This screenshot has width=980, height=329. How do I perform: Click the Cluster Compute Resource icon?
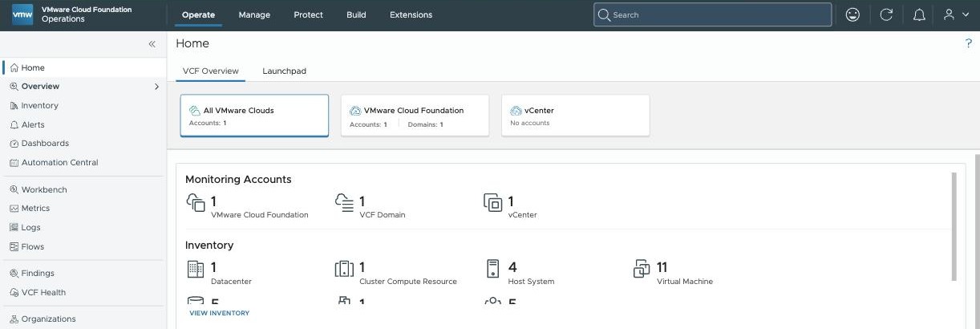coord(344,270)
